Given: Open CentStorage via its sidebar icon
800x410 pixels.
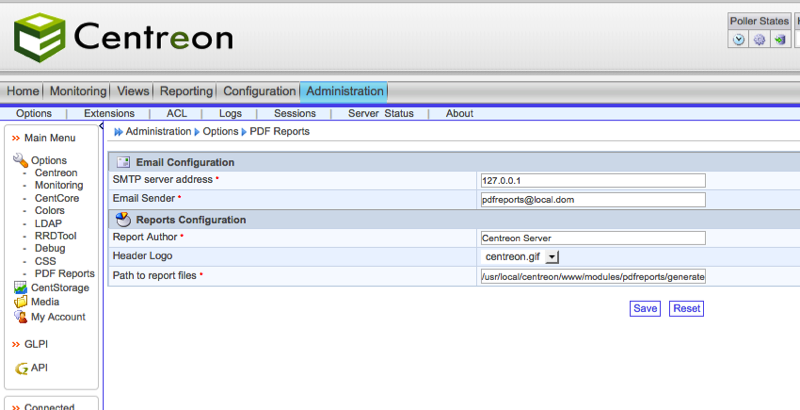Looking at the screenshot, I should coord(20,288).
